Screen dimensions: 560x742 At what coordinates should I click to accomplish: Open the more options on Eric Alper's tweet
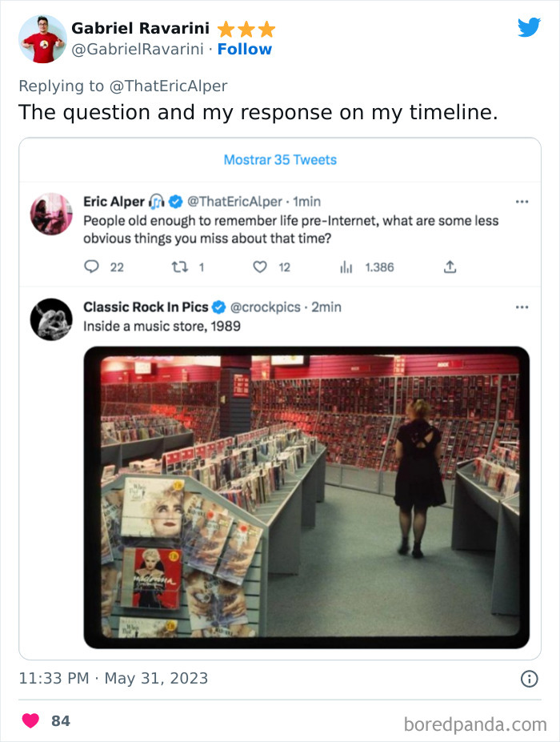[x=522, y=202]
